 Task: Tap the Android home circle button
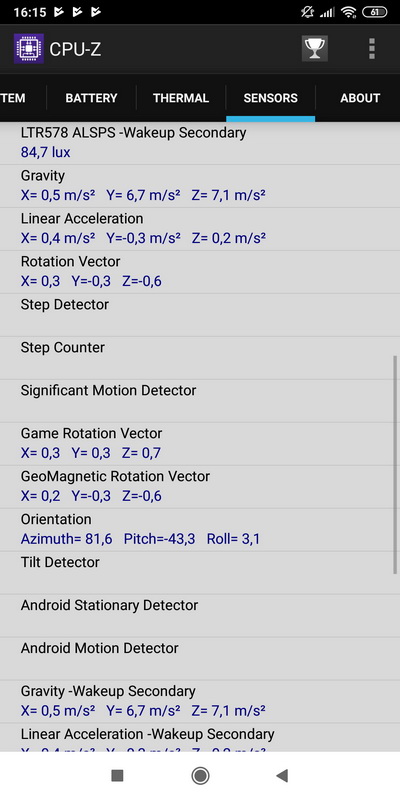click(200, 776)
